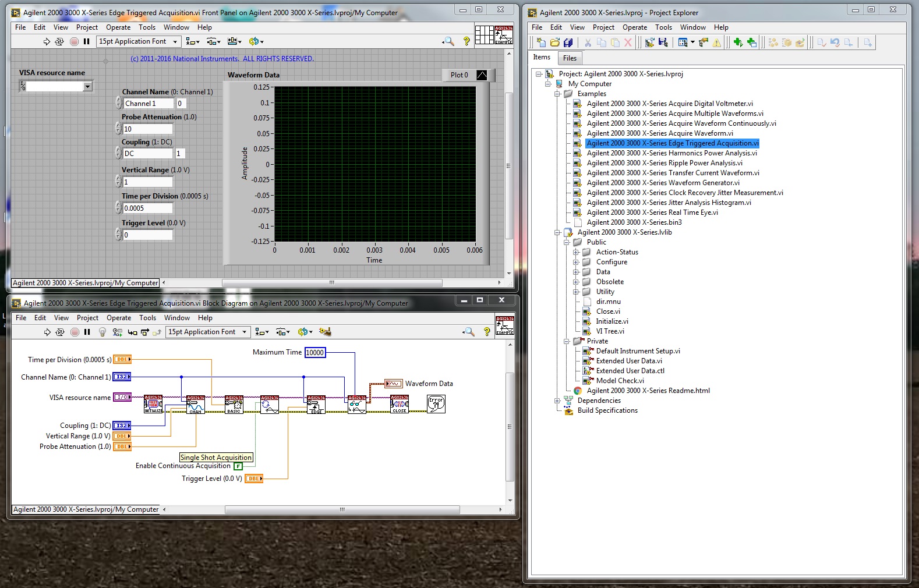Open Project menu in Front Panel window
The width and height of the screenshot is (919, 588).
click(x=87, y=27)
